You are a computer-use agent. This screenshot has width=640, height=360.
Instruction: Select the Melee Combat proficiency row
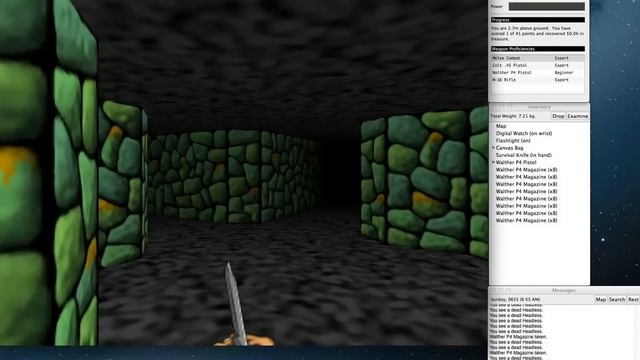click(538, 58)
